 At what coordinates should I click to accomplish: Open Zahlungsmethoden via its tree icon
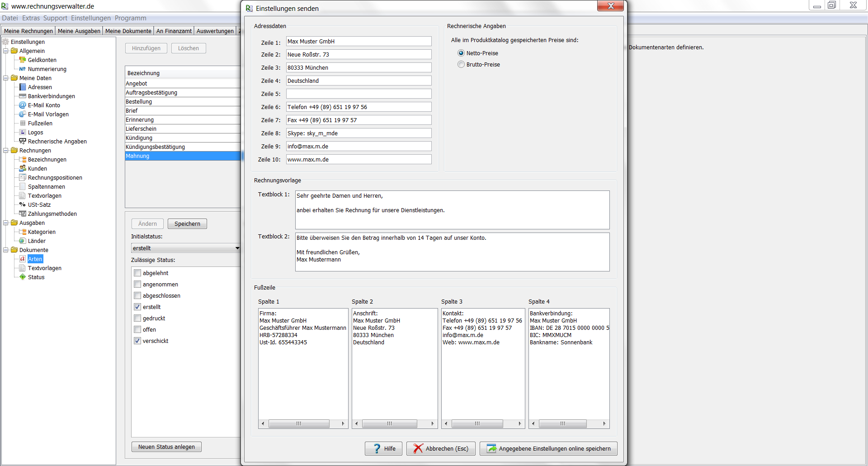pyautogui.click(x=23, y=214)
